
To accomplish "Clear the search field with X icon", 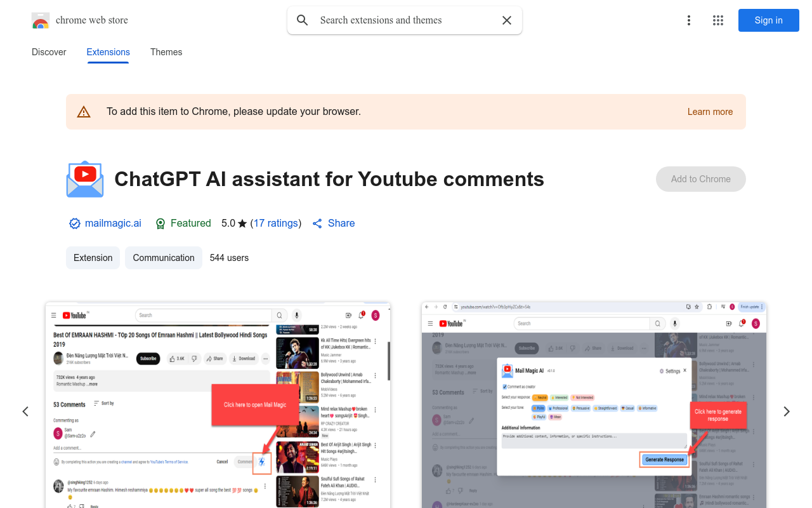I will coord(507,20).
